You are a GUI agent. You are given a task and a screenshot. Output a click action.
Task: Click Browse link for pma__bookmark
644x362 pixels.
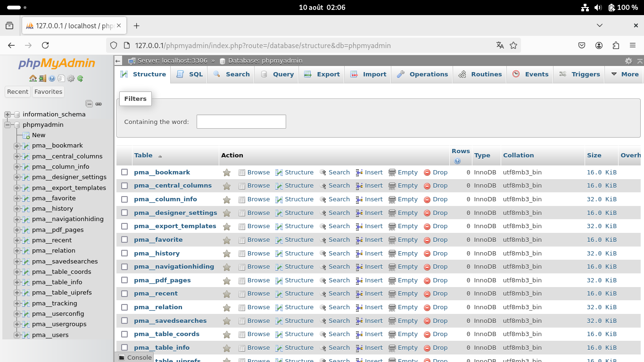point(254,173)
